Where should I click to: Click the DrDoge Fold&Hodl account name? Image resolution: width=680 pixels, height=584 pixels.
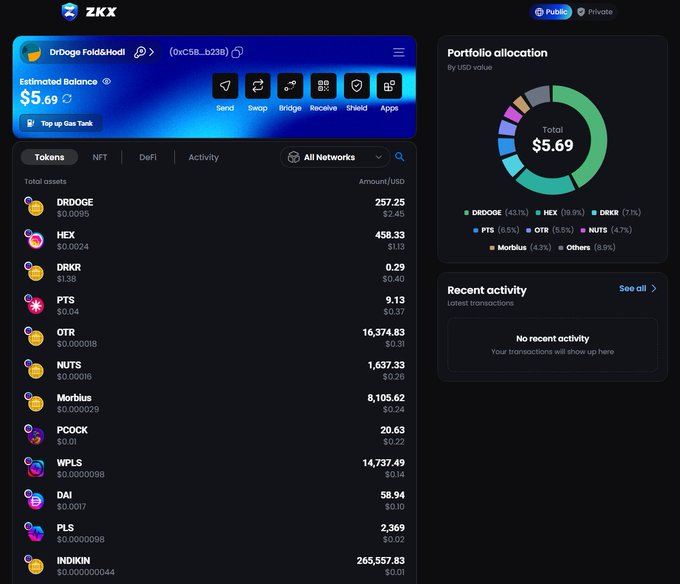click(87, 52)
